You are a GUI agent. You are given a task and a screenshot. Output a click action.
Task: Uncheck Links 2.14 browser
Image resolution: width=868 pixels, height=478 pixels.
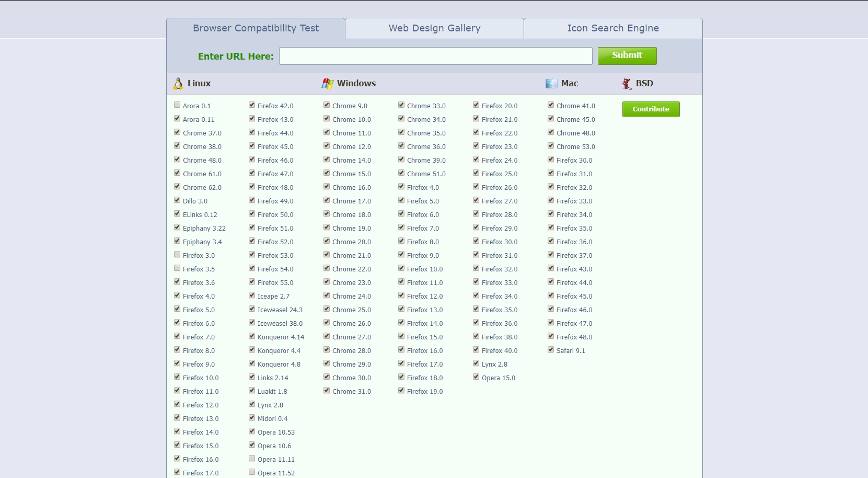click(x=252, y=377)
